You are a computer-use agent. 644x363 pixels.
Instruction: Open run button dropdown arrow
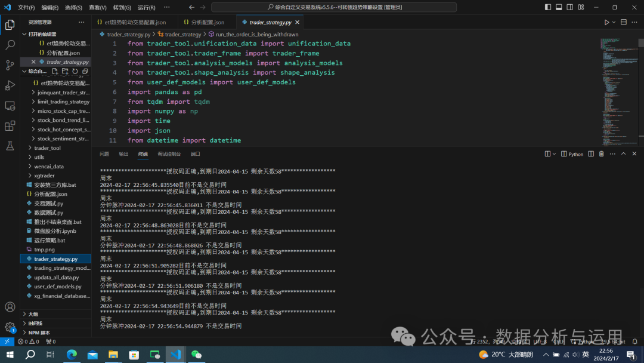[614, 22]
